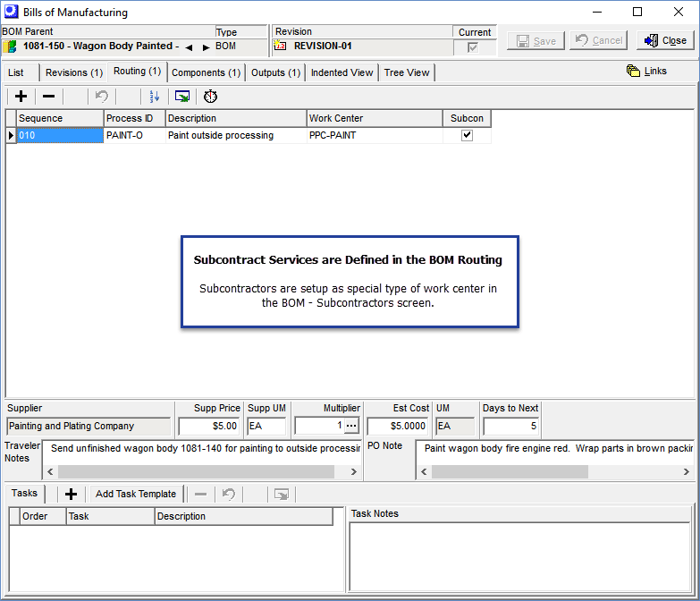700x601 pixels.
Task: Open the Components (1) tab
Action: tap(207, 72)
